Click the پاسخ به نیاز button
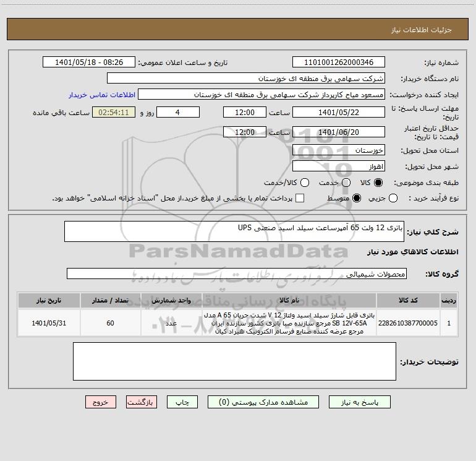476x461 pixels. 359,402
